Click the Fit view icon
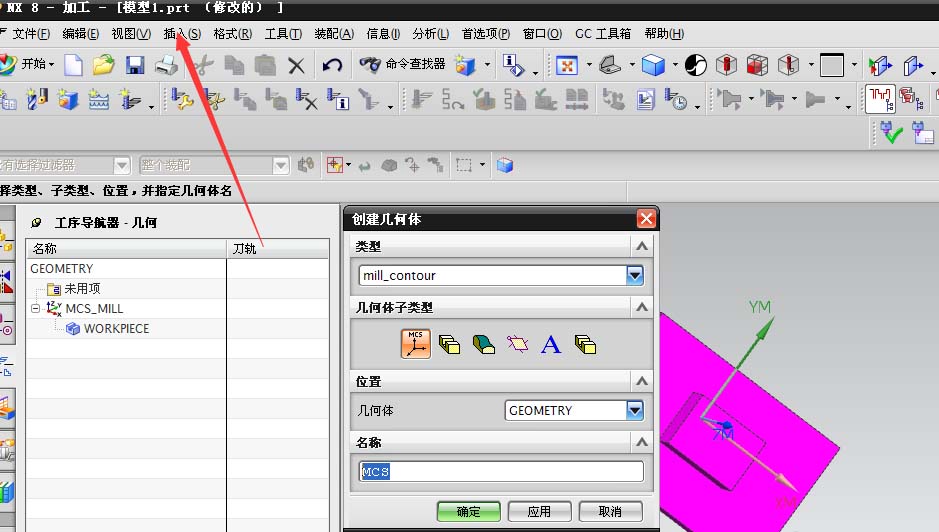The width and height of the screenshot is (939, 532). [x=567, y=65]
